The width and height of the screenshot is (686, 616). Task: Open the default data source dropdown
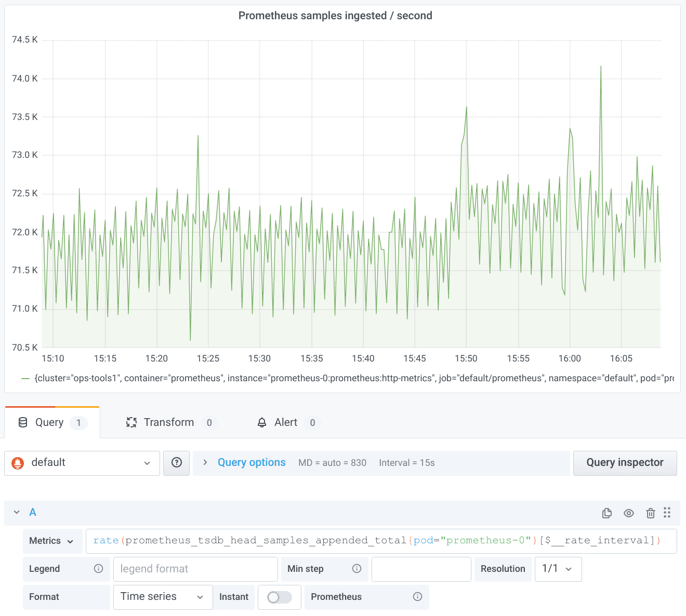click(82, 463)
